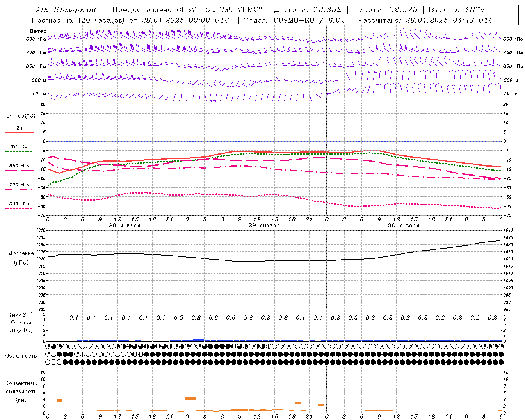Viewport: 525px width, 420px height.
Task: Click the orange convective bar near hour 2
Action: pyautogui.click(x=59, y=401)
